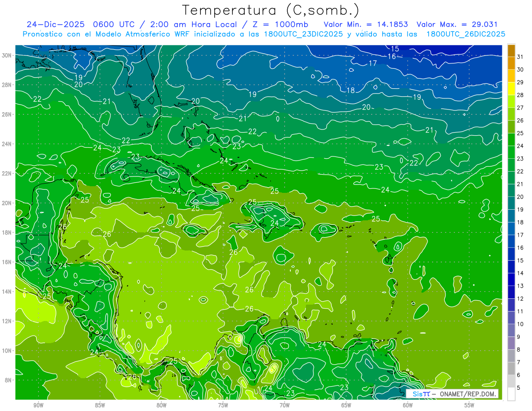
Task: Click the '26N' latitude axis label
Action: pos(7,114)
